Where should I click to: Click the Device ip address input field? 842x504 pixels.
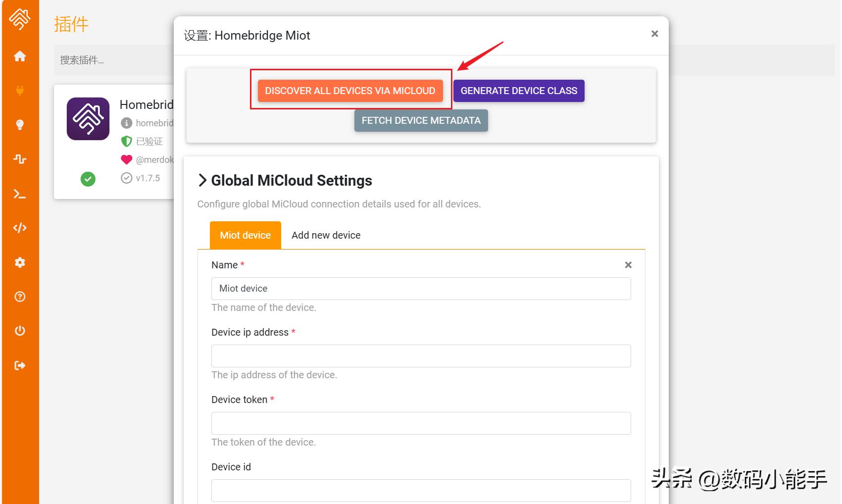click(x=421, y=356)
